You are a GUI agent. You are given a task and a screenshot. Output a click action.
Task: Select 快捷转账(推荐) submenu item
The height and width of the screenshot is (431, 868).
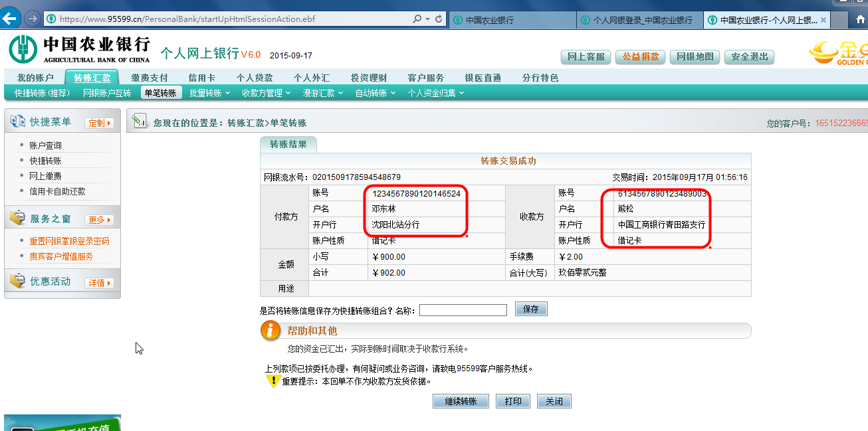(x=42, y=93)
